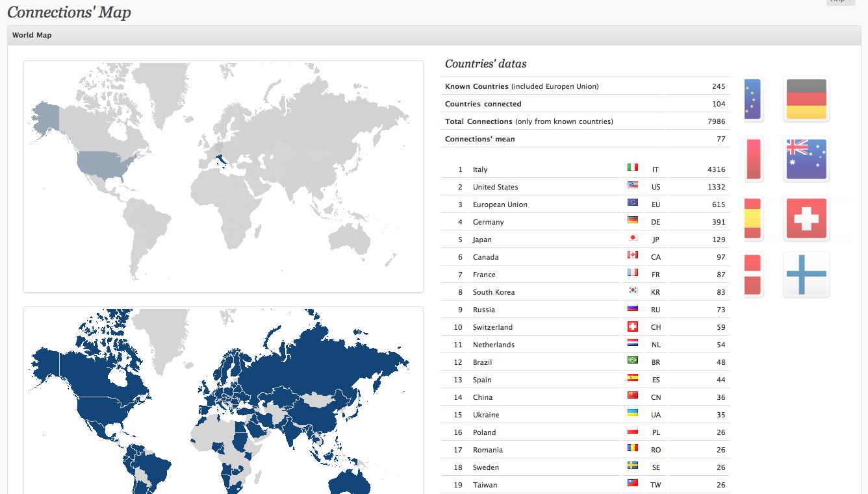Click the Canada flag icon in row 6
This screenshot has width=868, height=494.
point(632,255)
